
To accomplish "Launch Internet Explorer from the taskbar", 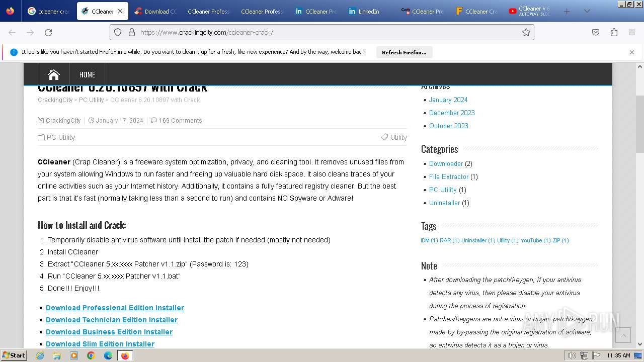I will 40,355.
